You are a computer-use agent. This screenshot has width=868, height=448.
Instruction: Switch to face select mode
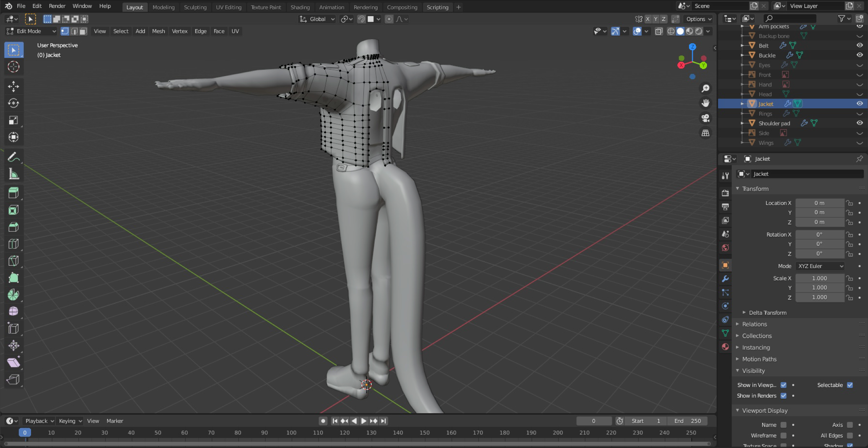[83, 31]
